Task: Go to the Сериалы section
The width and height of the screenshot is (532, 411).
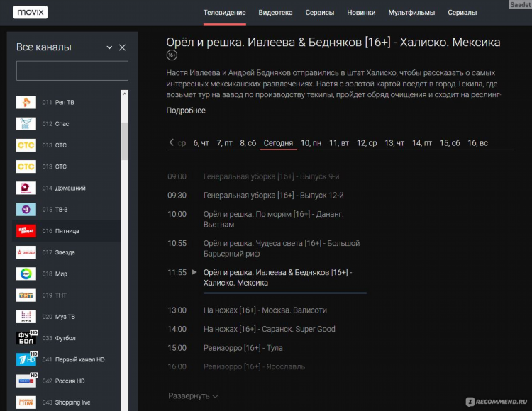Action: pos(462,13)
